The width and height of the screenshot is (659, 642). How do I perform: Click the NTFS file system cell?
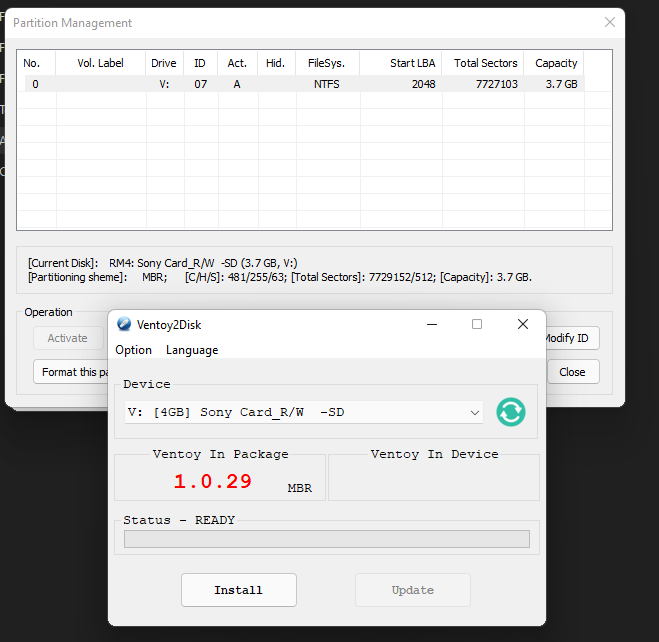[x=327, y=84]
